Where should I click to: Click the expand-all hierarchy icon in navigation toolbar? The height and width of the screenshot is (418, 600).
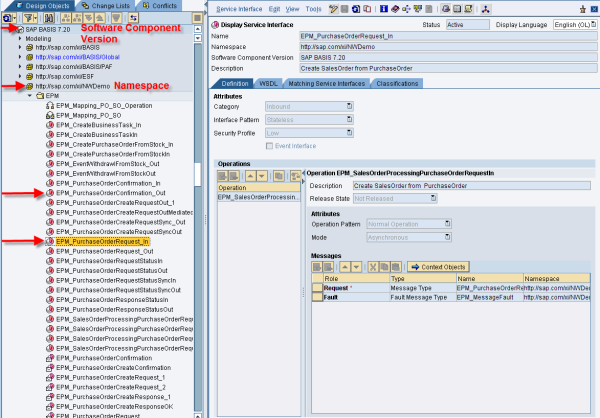point(66,18)
